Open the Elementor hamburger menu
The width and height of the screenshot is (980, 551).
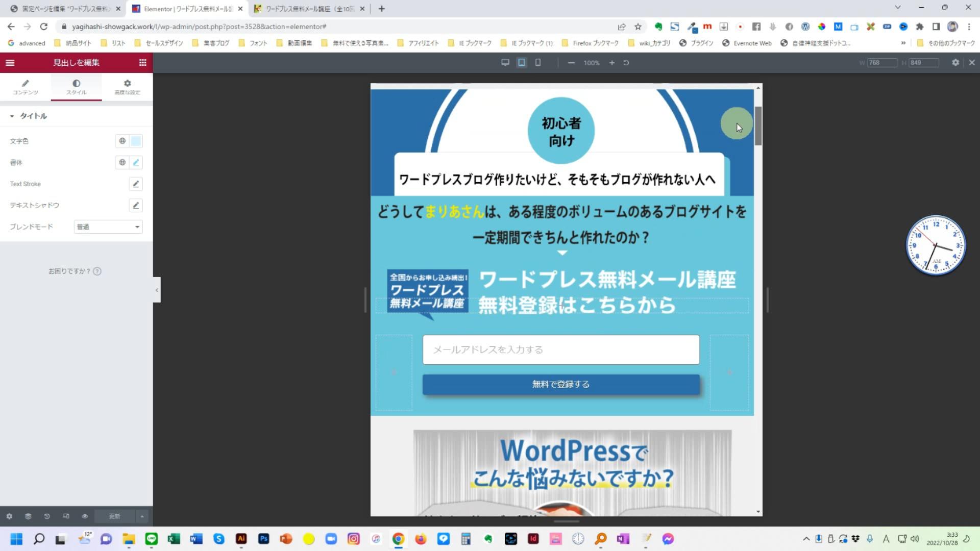click(10, 63)
